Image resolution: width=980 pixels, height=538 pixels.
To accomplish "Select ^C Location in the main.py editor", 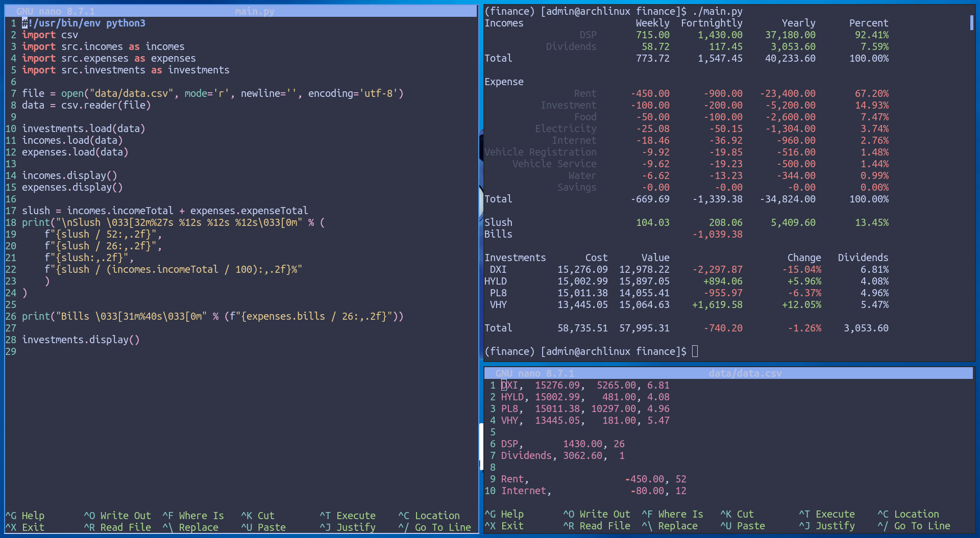I will click(x=429, y=516).
